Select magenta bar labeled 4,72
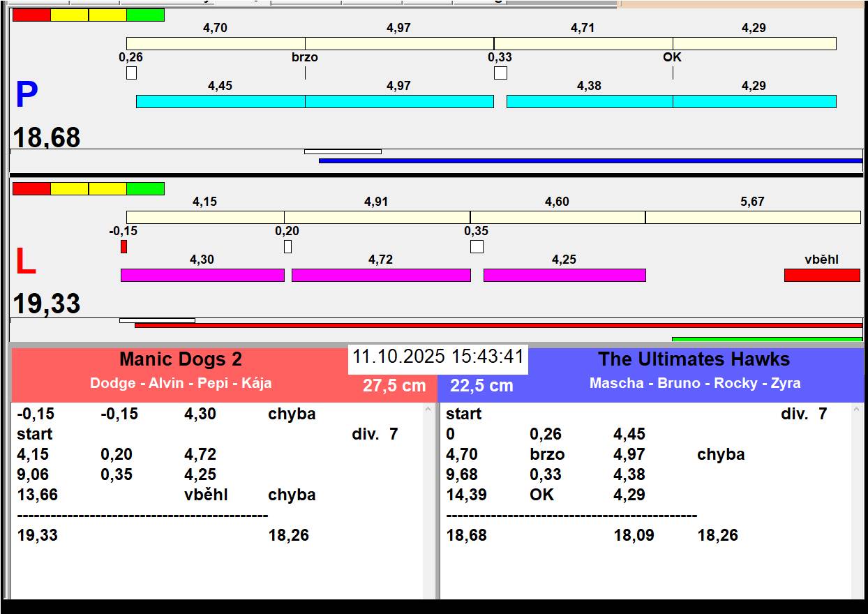This screenshot has width=868, height=614. point(381,275)
